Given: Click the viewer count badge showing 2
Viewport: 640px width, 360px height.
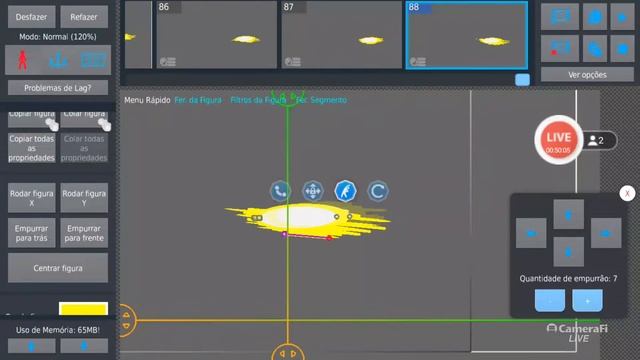Looking at the screenshot, I should [x=599, y=141].
